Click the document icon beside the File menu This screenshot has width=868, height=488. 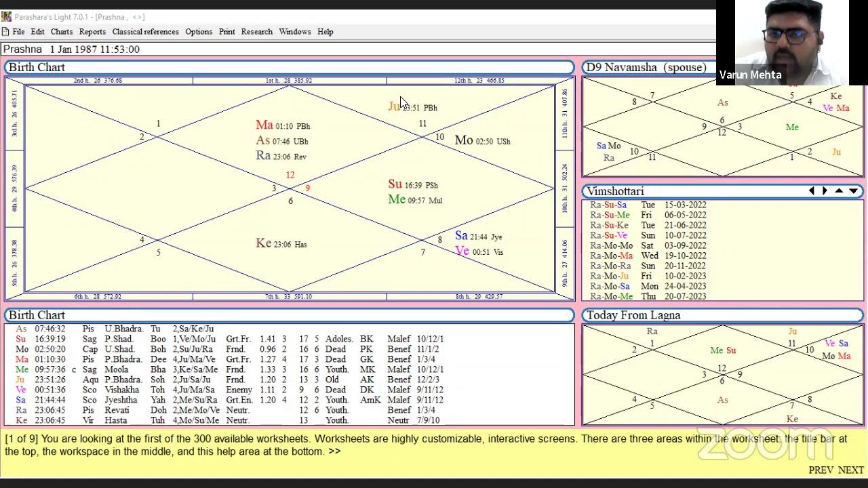click(5, 31)
